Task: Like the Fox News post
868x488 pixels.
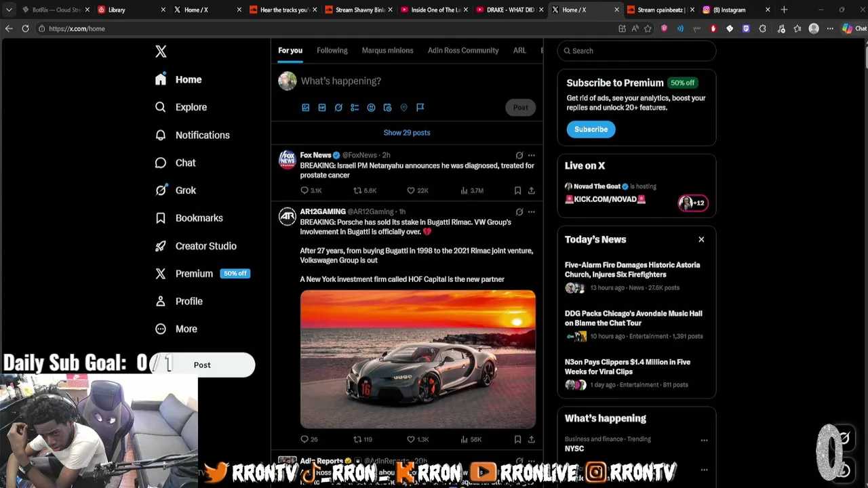Action: pyautogui.click(x=417, y=190)
